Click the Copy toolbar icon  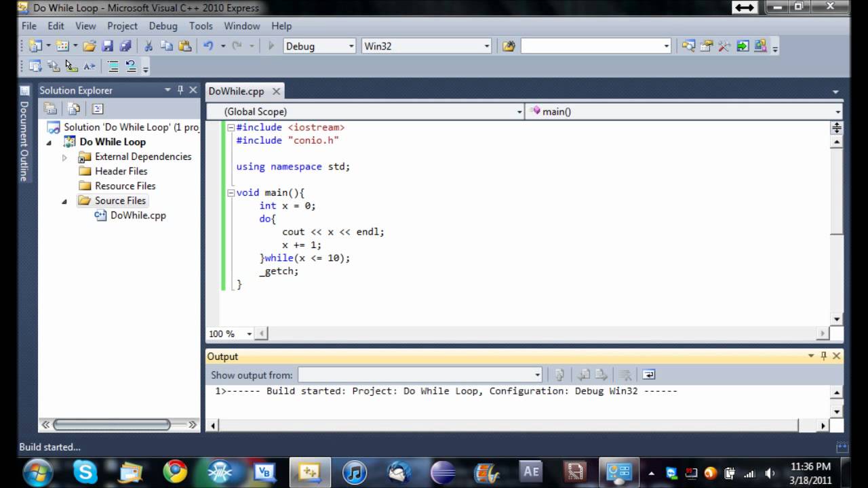[x=167, y=46]
